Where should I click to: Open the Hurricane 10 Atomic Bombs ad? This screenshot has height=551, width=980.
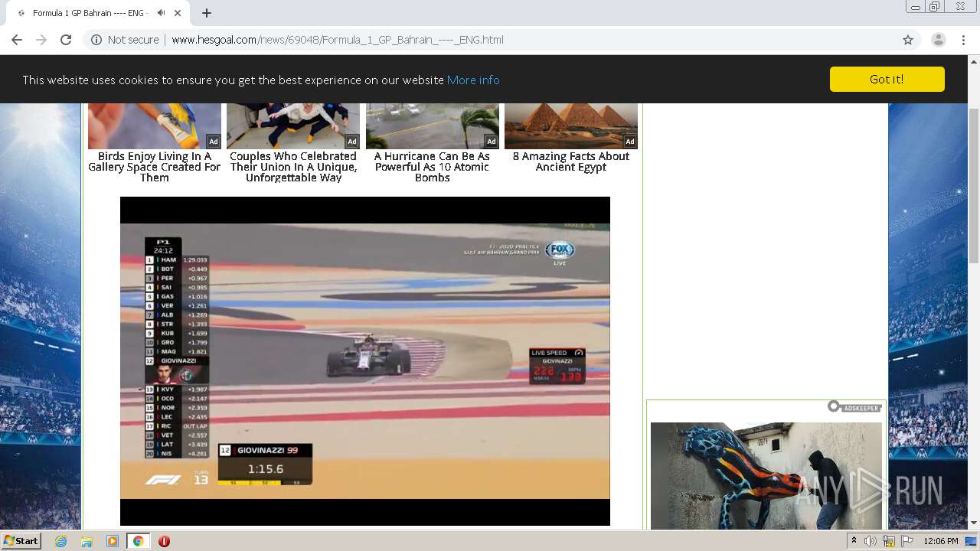(432, 167)
